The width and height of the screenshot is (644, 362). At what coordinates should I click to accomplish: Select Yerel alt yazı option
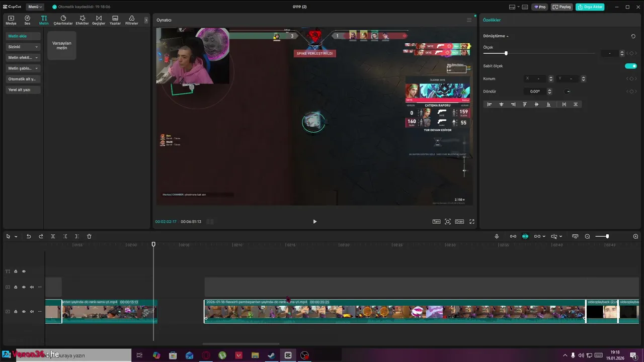coord(23,90)
